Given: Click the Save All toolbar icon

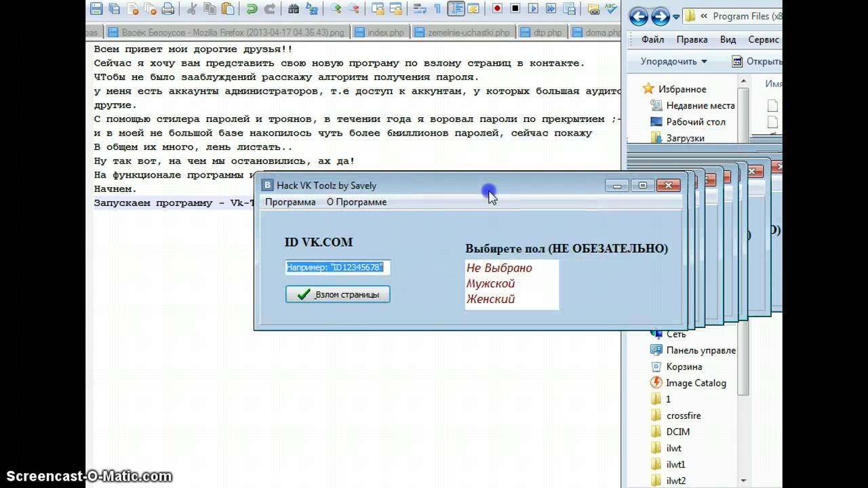Looking at the screenshot, I should (114, 9).
